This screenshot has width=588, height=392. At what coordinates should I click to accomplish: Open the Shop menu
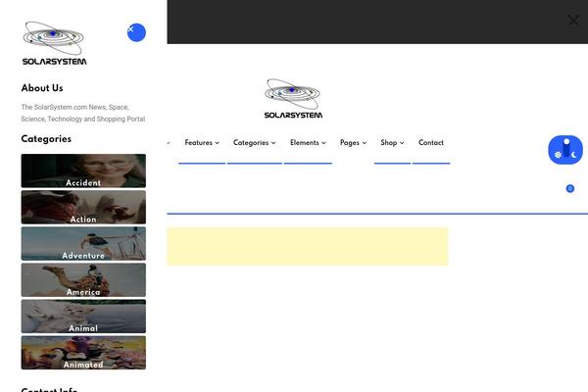[392, 143]
